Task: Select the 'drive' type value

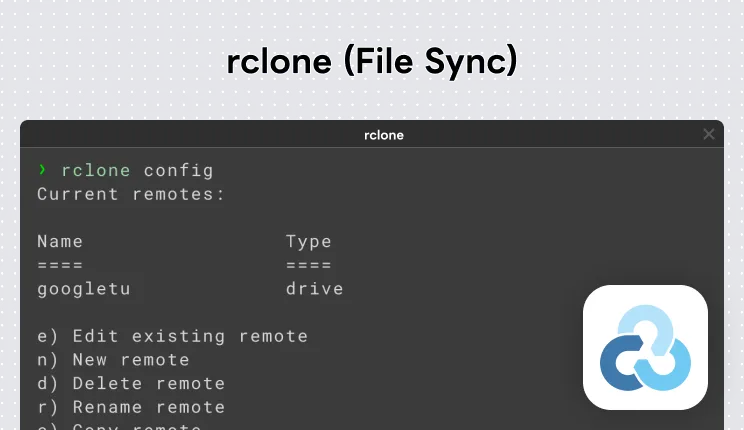Action: point(315,289)
